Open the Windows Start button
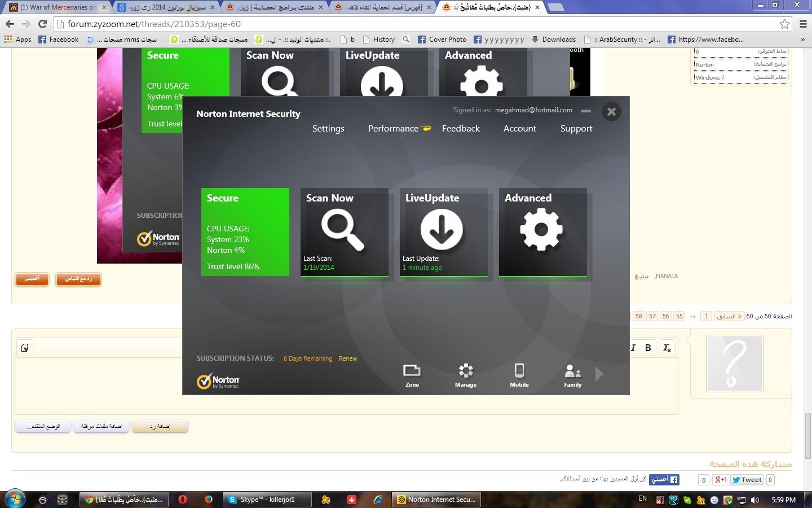This screenshot has height=508, width=812. (15, 499)
